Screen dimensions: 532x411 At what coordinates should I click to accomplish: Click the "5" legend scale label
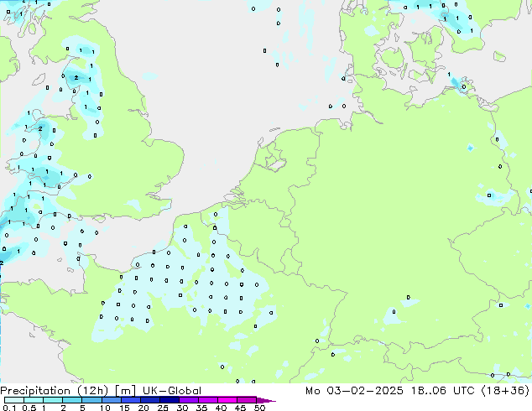[x=82, y=408]
